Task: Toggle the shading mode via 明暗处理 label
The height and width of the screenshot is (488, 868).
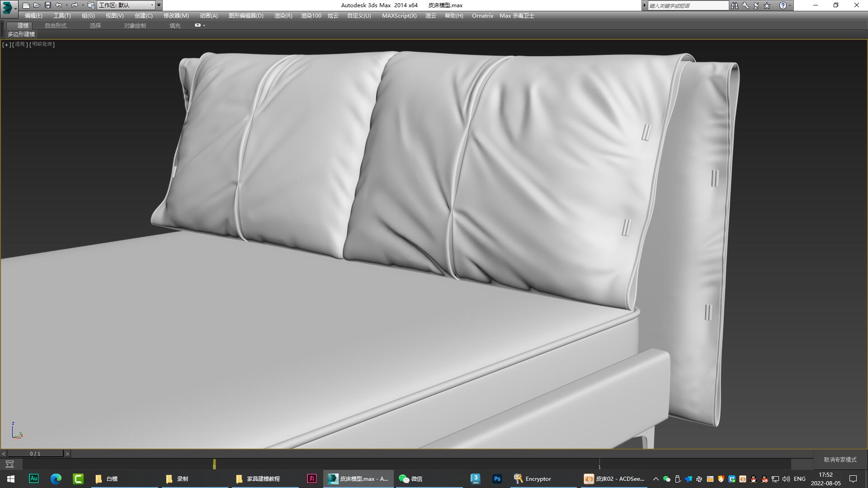Action: (42, 44)
